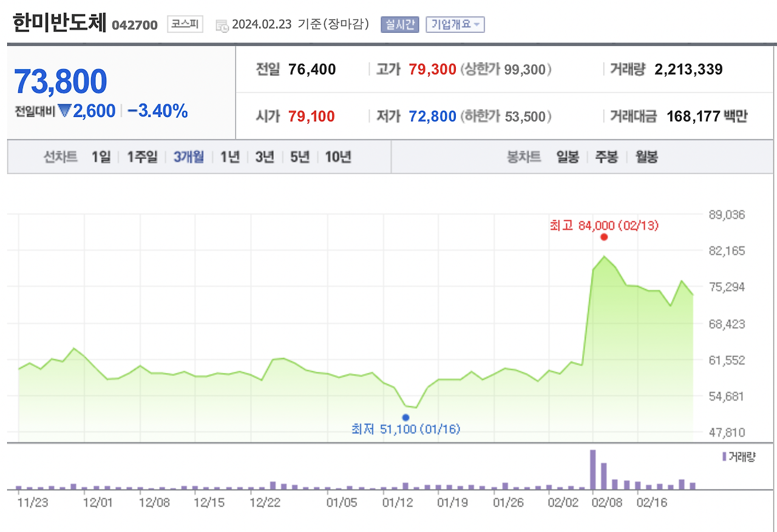Click the x-axis date 01/05
Screen dimensions: 777x532
pos(342,502)
